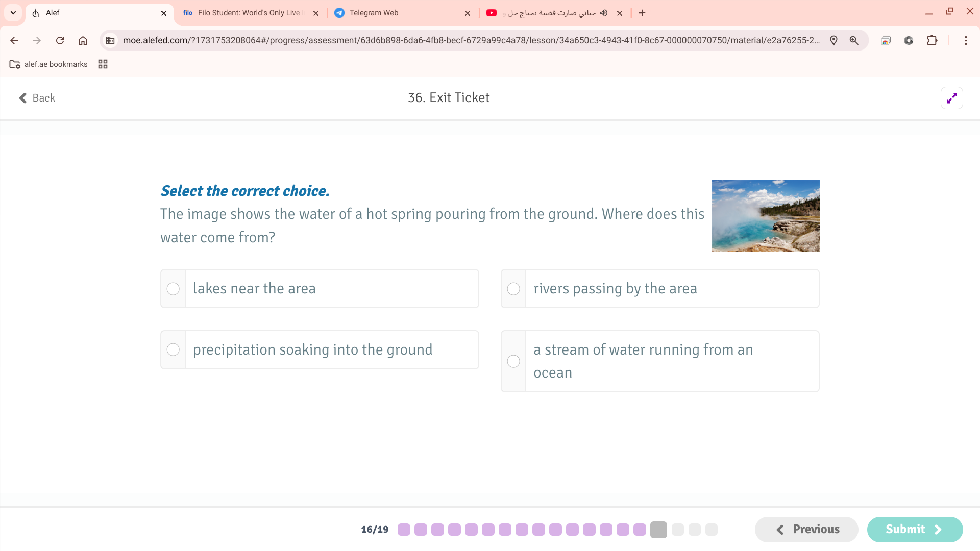Open alef.ae bookmarks folder
Image resolution: width=980 pixels, height=551 pixels.
coord(48,64)
